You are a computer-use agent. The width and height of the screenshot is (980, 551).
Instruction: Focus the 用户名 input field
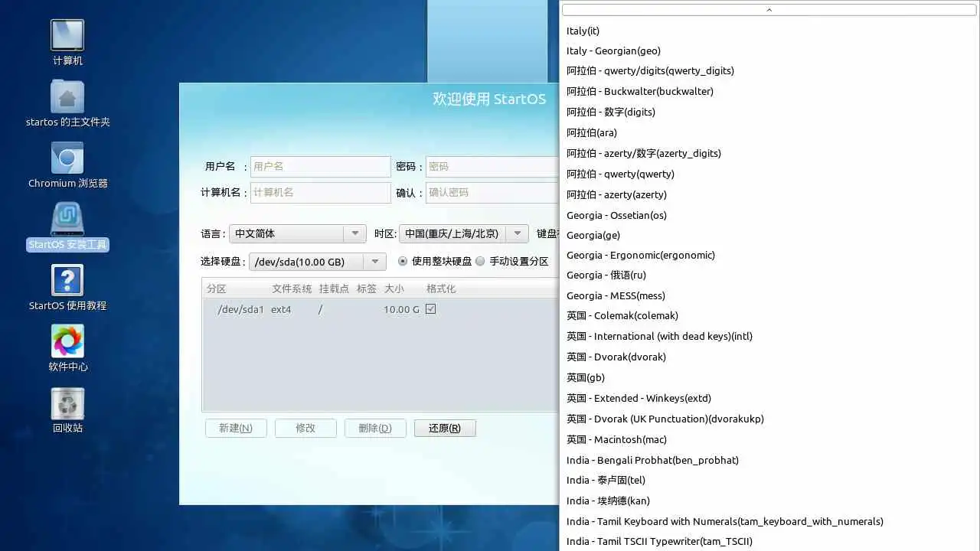321,166
